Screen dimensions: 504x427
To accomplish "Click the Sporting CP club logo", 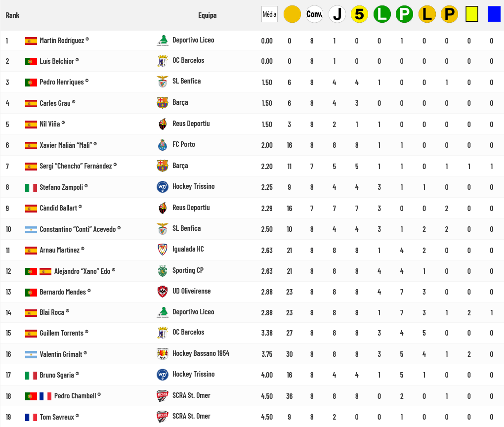I will click(163, 271).
